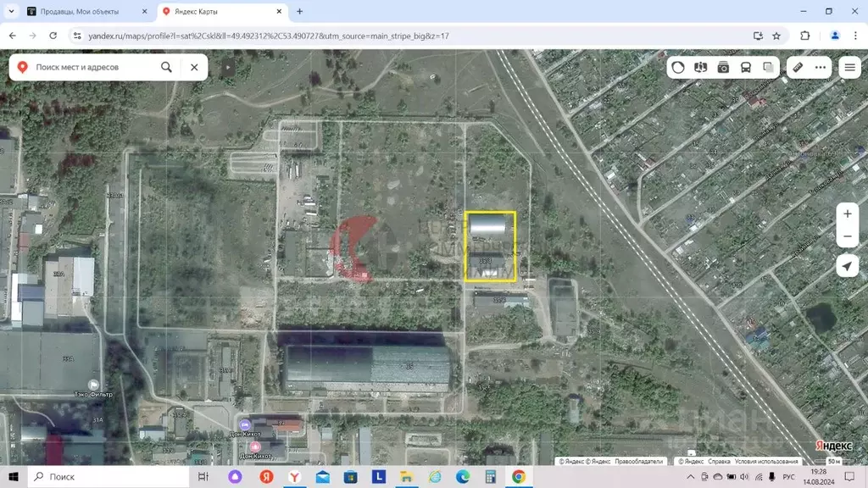Open the map layers switcher
868x488 pixels.
pos(768,68)
